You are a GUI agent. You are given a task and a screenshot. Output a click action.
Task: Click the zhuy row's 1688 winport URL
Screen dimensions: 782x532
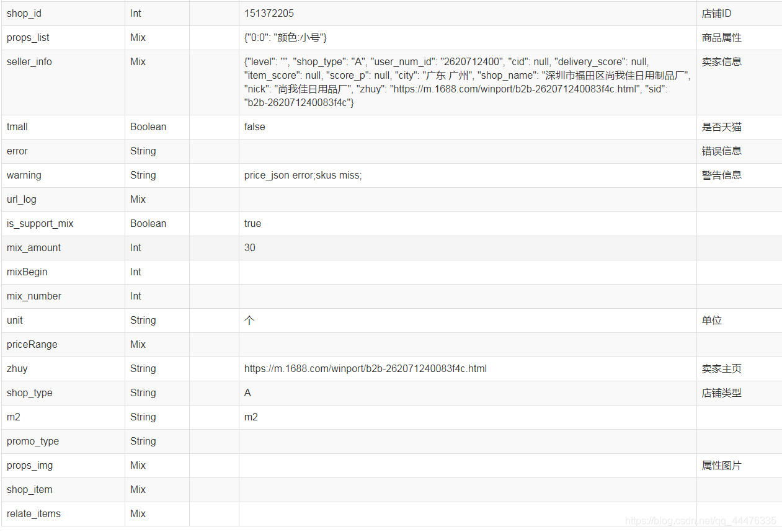[x=365, y=369]
